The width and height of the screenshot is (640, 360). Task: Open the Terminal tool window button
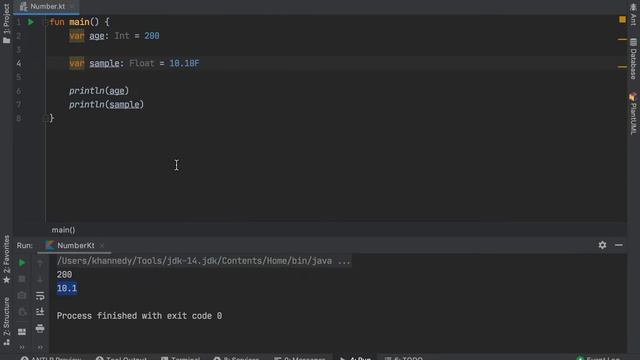180,358
